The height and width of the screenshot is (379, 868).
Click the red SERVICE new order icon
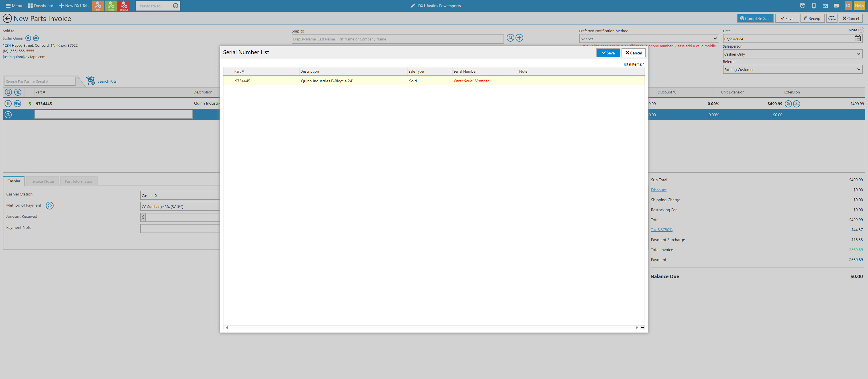(124, 6)
